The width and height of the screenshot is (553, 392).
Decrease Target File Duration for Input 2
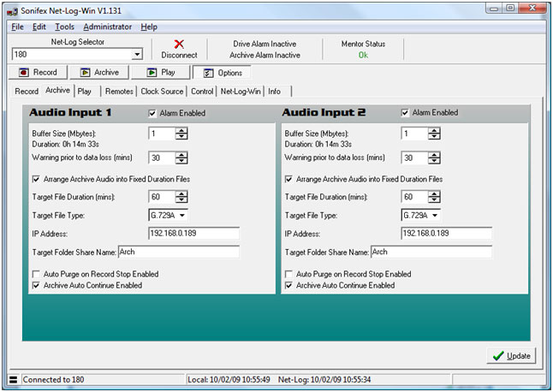[434, 200]
